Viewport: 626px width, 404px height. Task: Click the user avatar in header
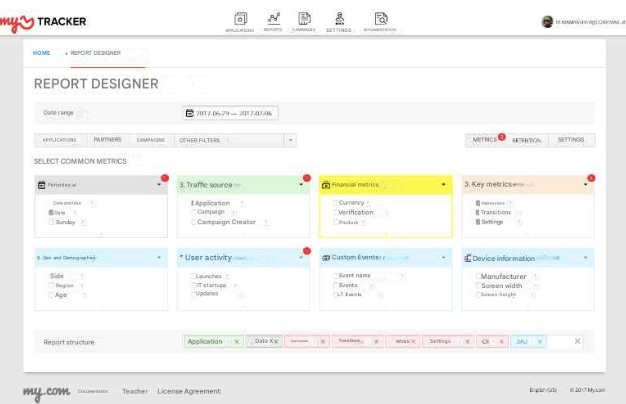[x=547, y=21]
